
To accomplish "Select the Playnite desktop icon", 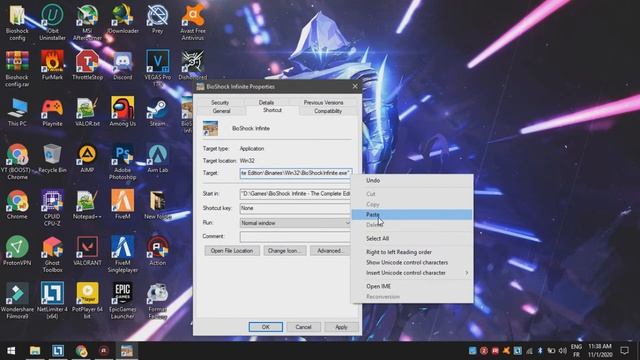I will pos(52,111).
